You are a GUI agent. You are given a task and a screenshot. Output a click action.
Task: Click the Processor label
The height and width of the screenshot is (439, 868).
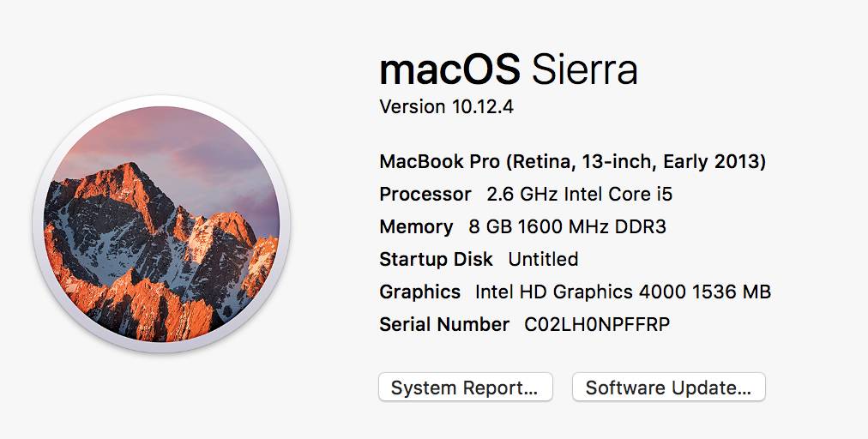[425, 195]
